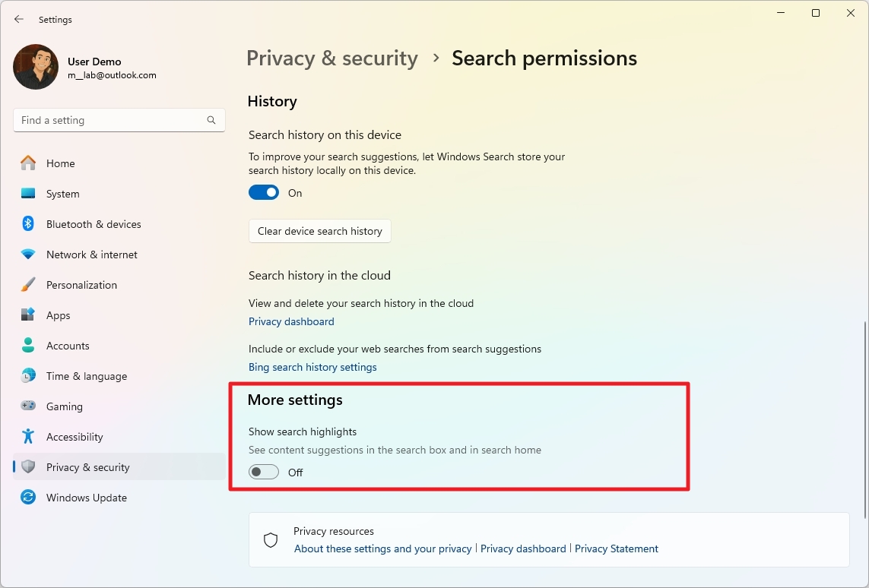The image size is (869, 588).
Task: Go to Home in the sidebar
Action: (62, 163)
